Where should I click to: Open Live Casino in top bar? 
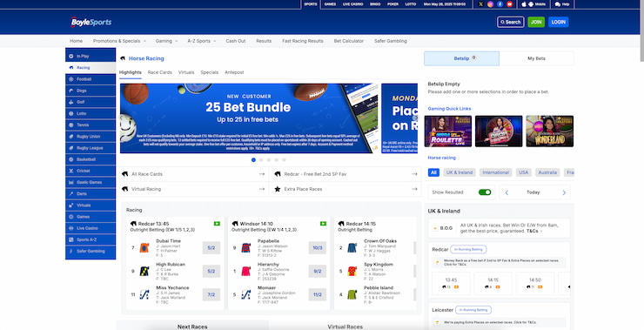(352, 4)
